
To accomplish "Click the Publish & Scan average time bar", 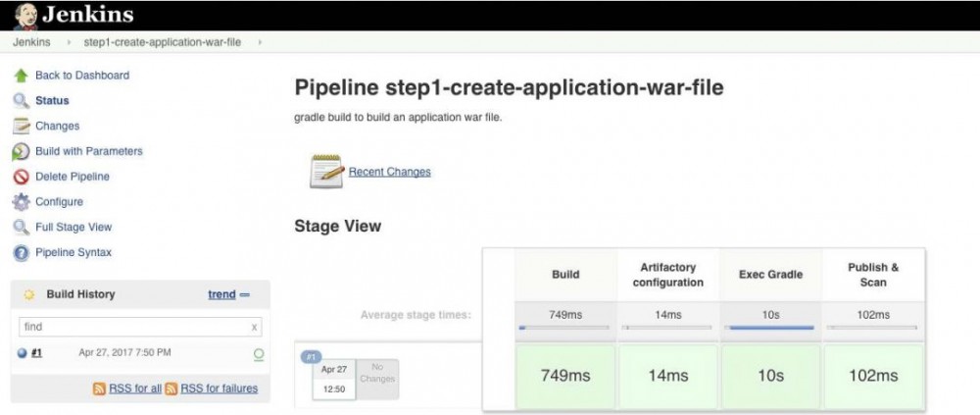I will [x=872, y=328].
